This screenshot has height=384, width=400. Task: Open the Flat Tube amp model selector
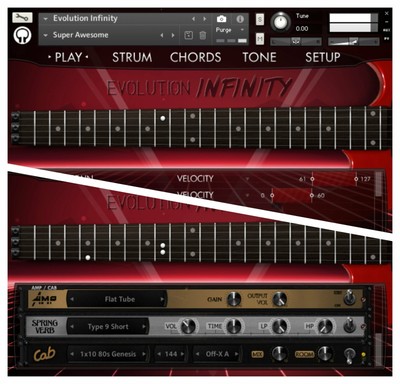[x=117, y=299]
